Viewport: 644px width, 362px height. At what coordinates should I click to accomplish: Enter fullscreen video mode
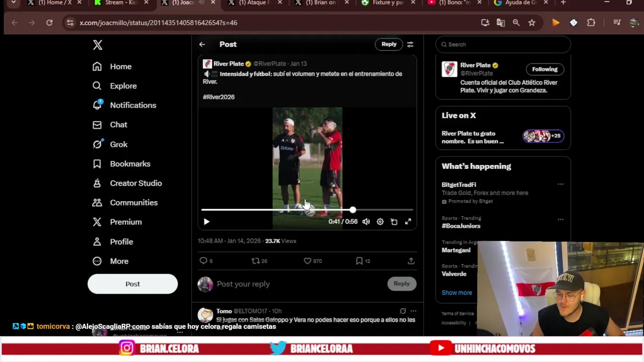pyautogui.click(x=408, y=222)
